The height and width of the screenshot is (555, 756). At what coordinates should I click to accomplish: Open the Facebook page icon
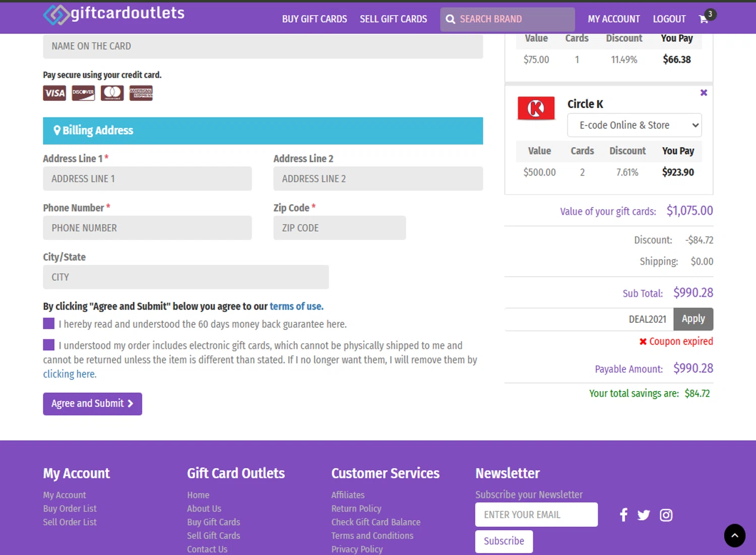click(623, 515)
